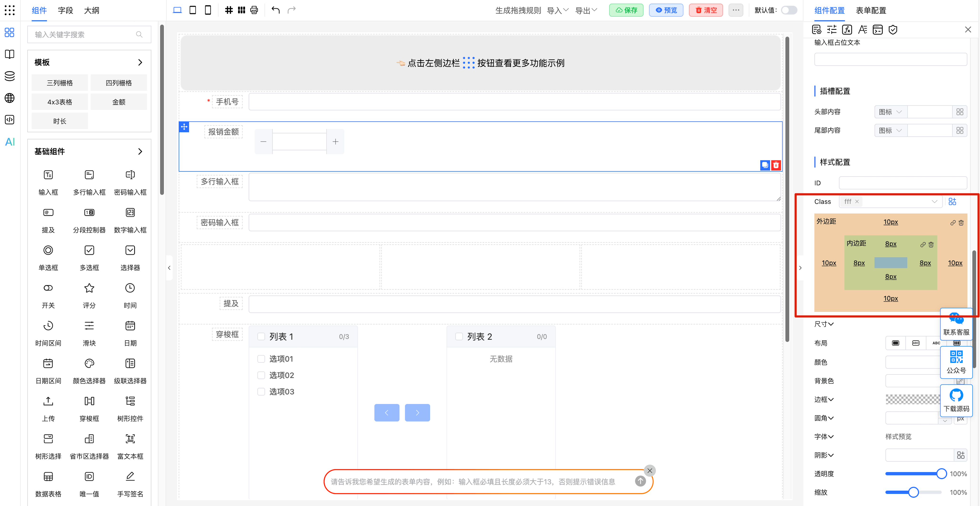Click the globe icon in left sidebar

(10, 98)
